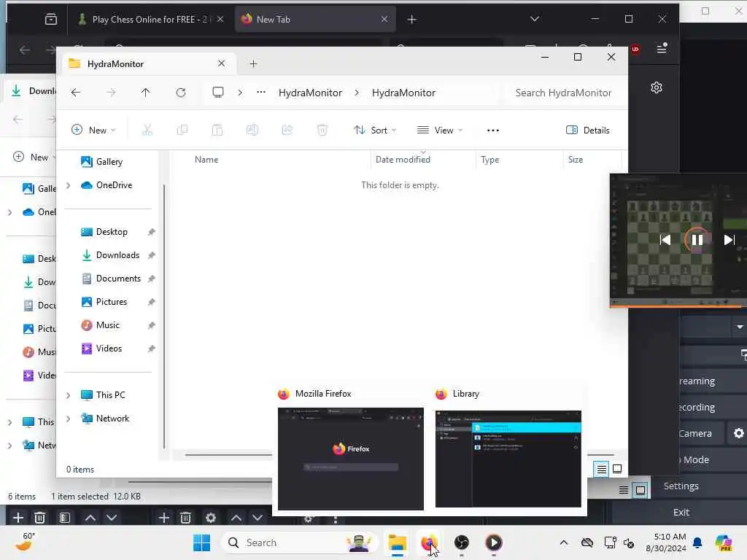
Task: Open File Explorer from the taskbar
Action: tap(397, 542)
